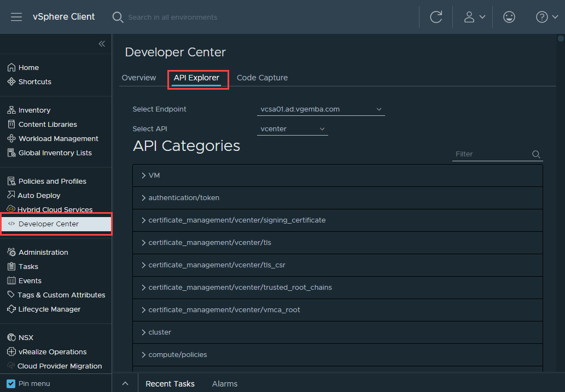Open the Alarms tab
This screenshot has width=565, height=392.
click(225, 384)
